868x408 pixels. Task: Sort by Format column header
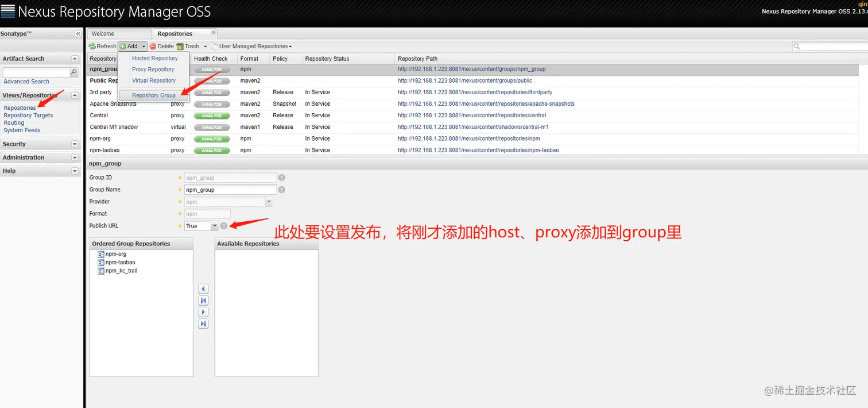point(254,59)
